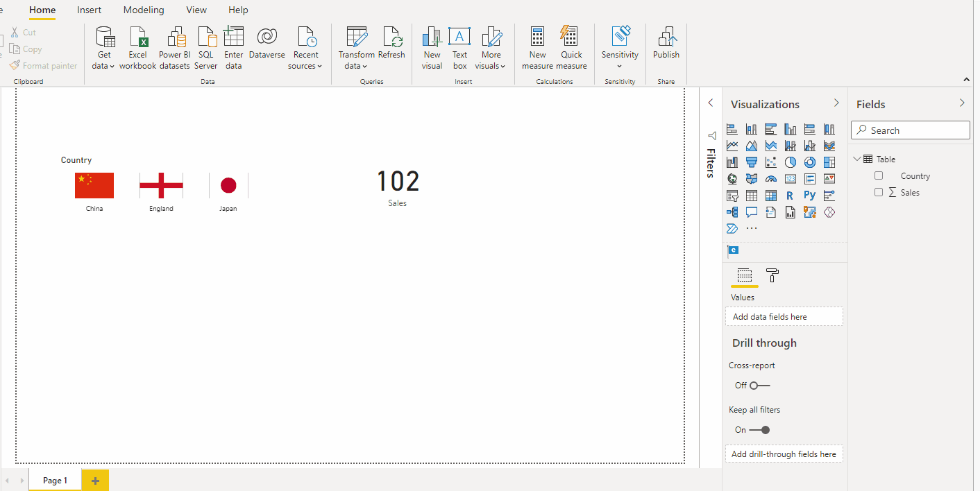This screenshot has height=491, width=980.
Task: Click New measure in the ribbon
Action: tap(538, 49)
